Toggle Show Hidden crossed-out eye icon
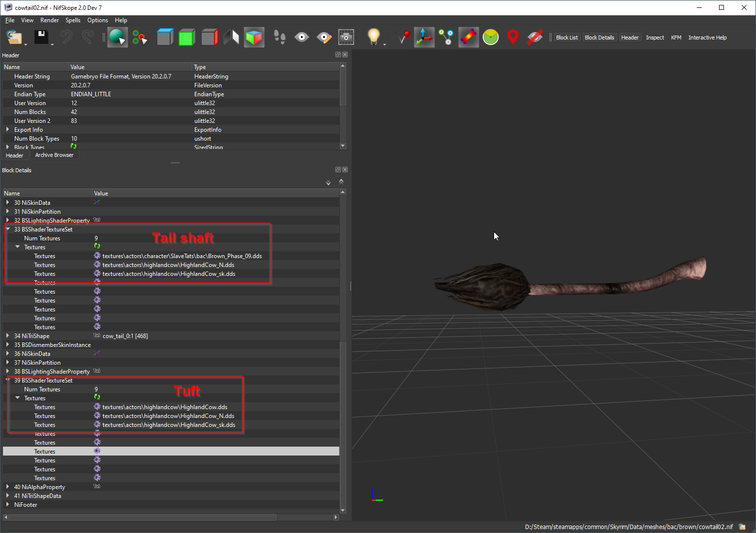 [x=535, y=38]
